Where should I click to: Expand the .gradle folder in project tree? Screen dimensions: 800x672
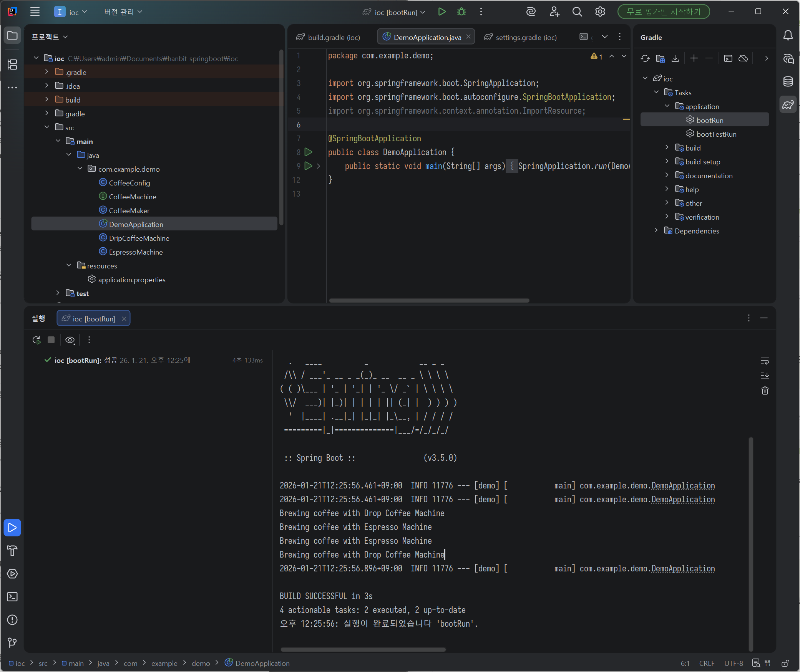tap(47, 72)
